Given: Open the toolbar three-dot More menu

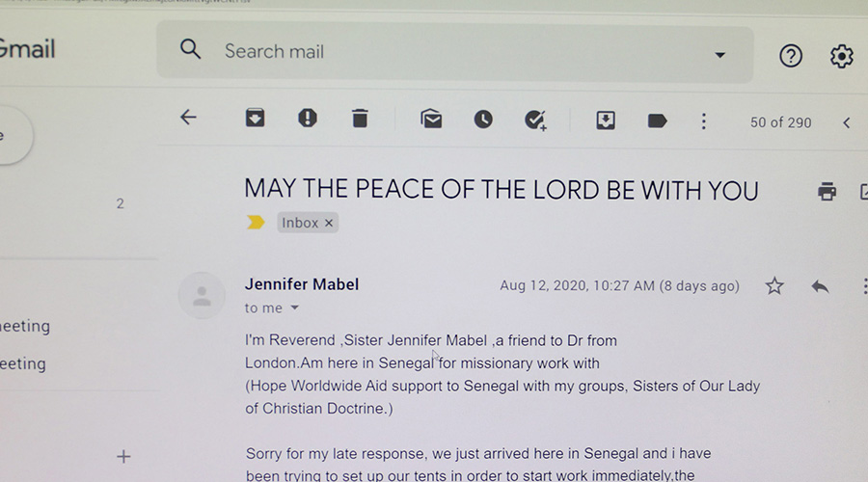Looking at the screenshot, I should (704, 121).
